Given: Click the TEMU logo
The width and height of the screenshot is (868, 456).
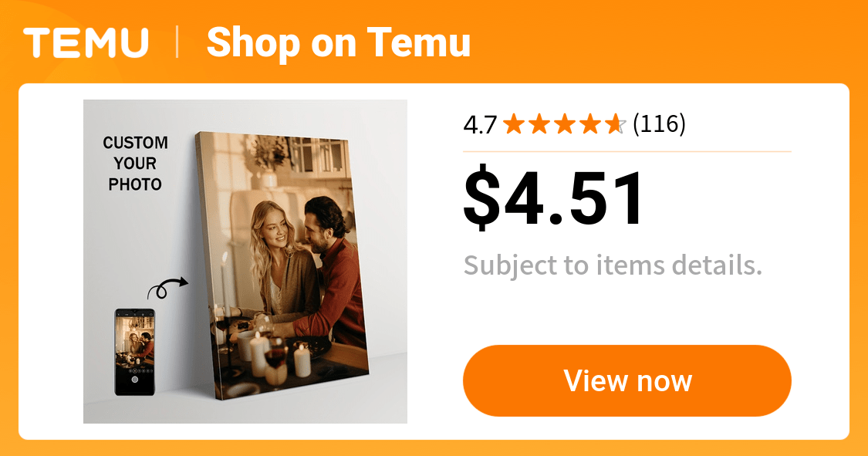Looking at the screenshot, I should 86,42.
